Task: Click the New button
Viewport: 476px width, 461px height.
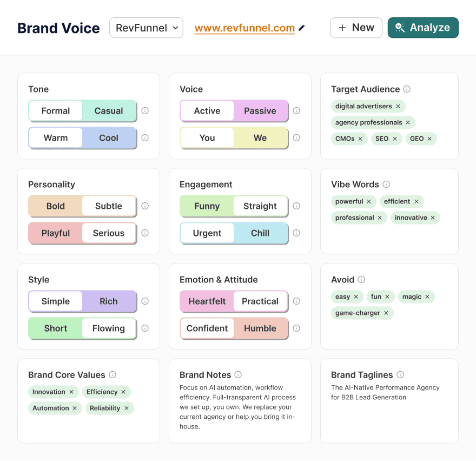Action: pos(356,28)
